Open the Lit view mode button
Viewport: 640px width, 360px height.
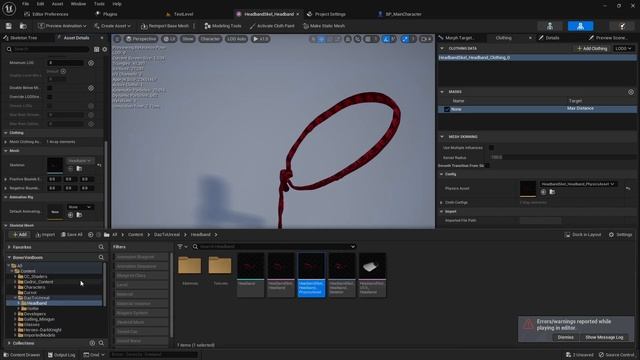click(169, 39)
